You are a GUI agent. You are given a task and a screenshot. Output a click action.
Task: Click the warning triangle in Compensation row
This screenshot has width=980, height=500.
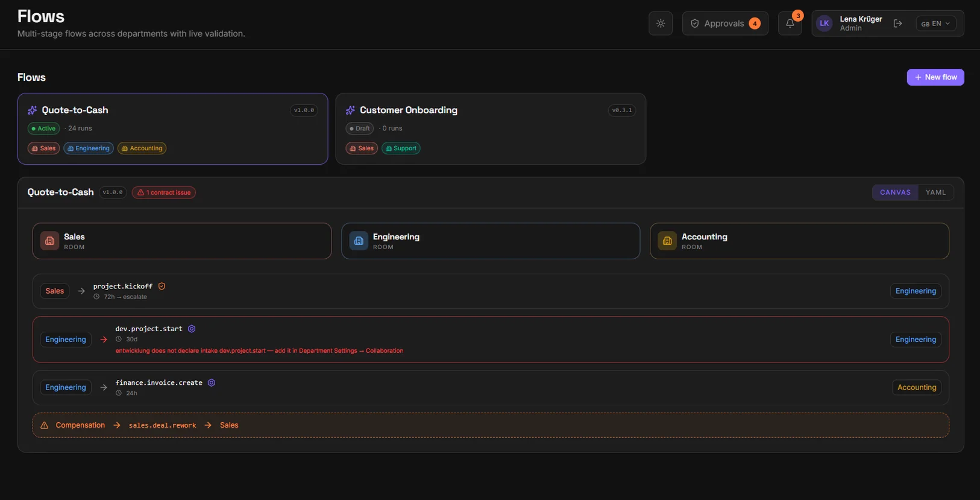coord(44,425)
